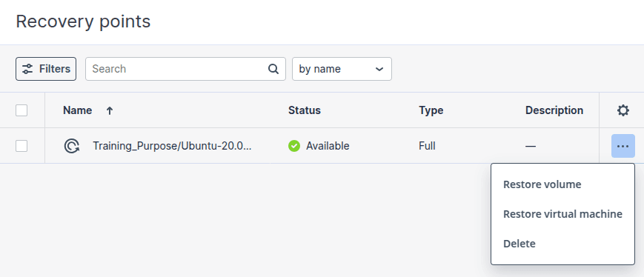644x277 pixels.
Task: Click the green Available status icon
Action: [x=294, y=146]
